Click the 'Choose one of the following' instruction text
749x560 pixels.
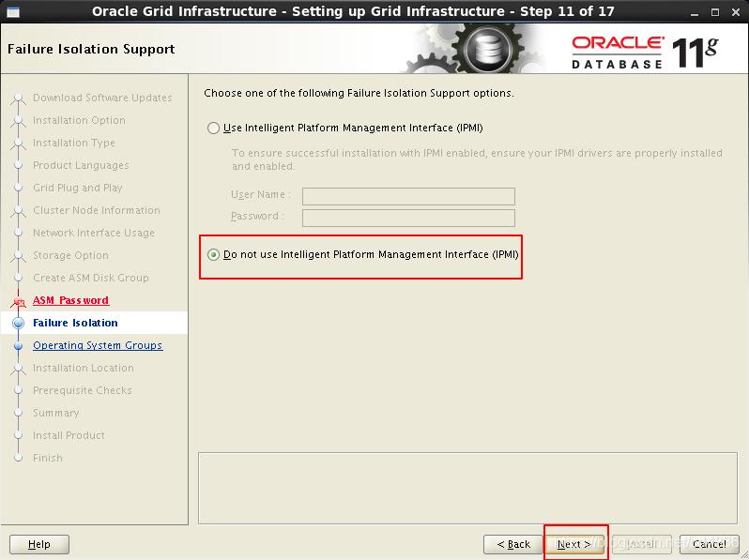[359, 93]
